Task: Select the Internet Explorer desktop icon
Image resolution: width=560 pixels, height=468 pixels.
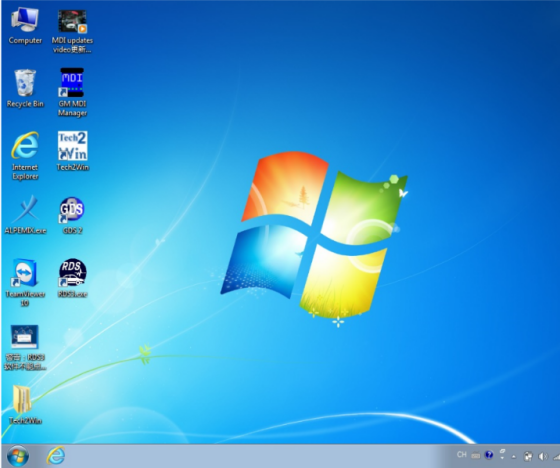Action: [25, 156]
